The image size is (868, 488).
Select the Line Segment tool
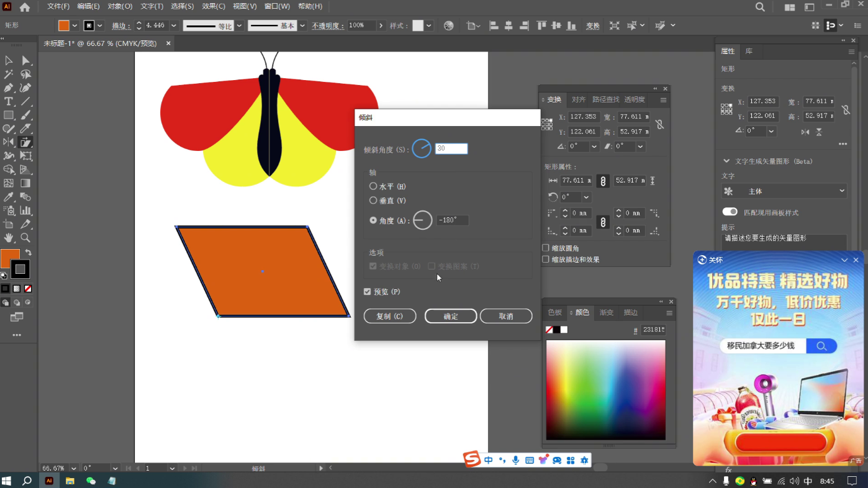[25, 101]
